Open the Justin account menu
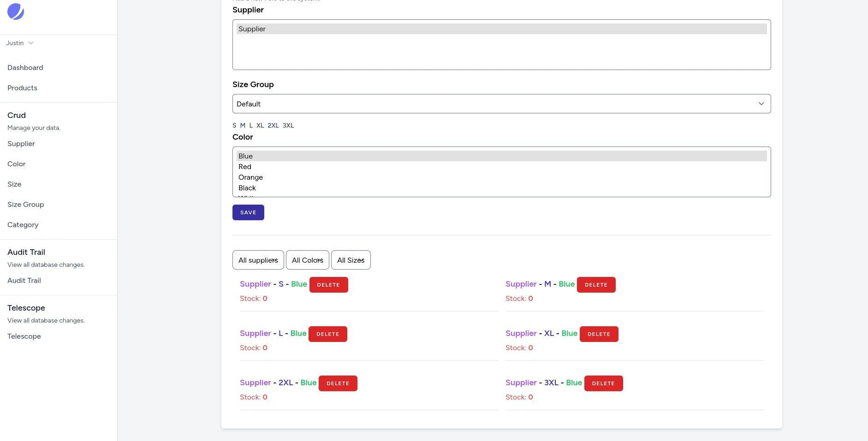 pos(19,43)
